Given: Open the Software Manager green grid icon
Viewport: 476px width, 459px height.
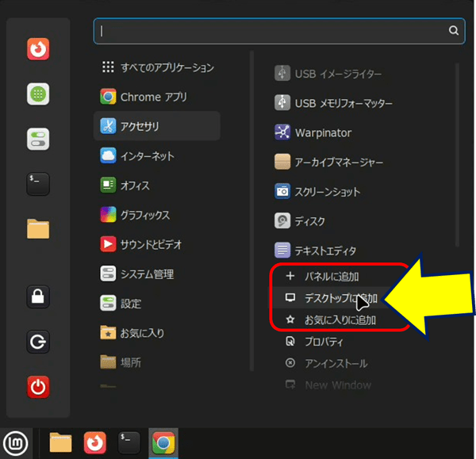Looking at the screenshot, I should click(x=38, y=94).
